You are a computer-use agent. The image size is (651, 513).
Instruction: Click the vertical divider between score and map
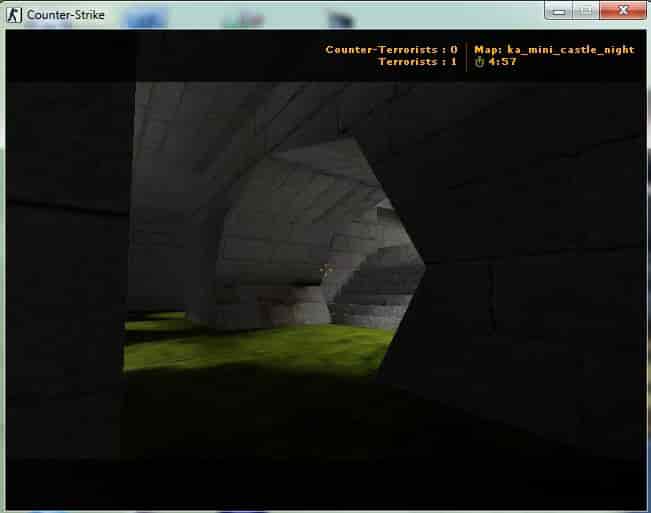466,56
